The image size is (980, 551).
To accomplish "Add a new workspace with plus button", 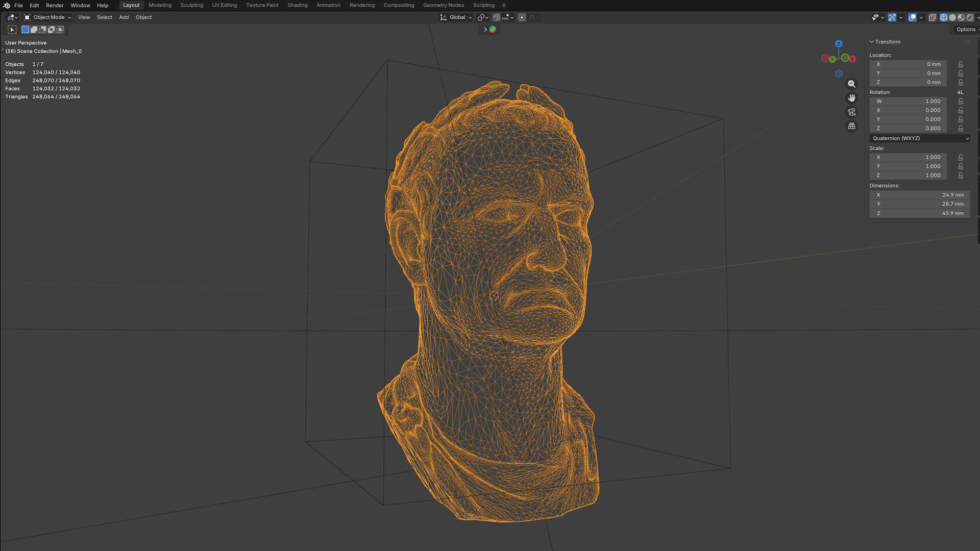I will pos(504,5).
